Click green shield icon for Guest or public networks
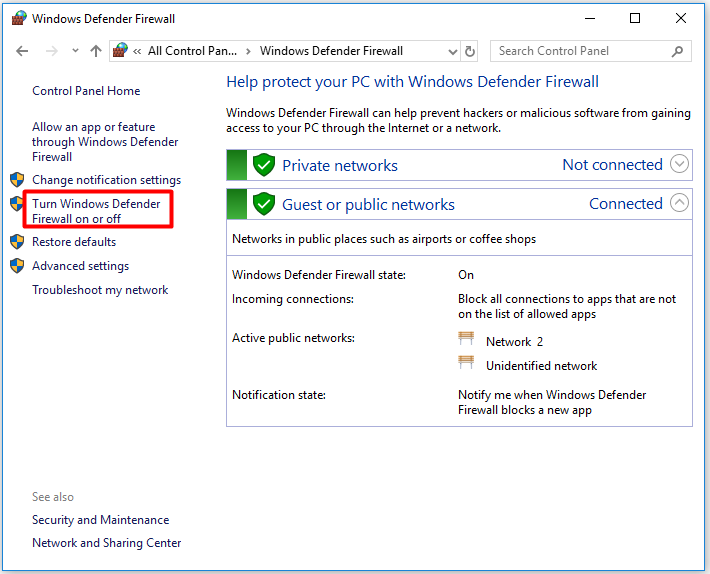The width and height of the screenshot is (710, 574). pos(264,204)
